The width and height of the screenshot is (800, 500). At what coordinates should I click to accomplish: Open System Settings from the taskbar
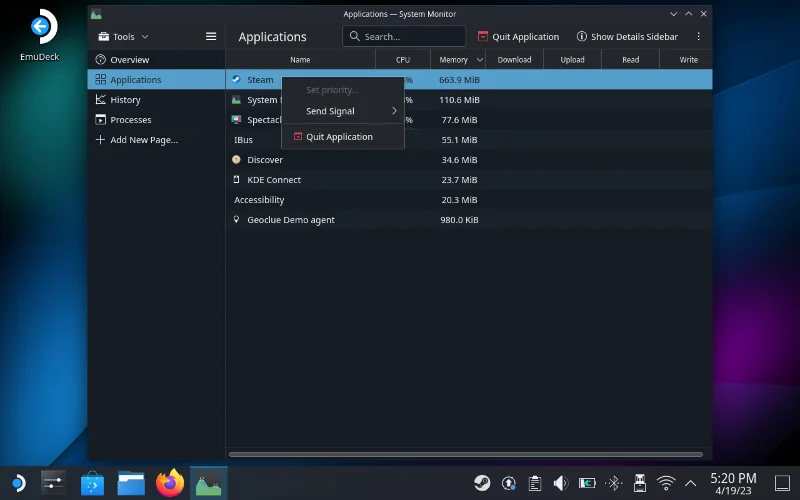53,483
